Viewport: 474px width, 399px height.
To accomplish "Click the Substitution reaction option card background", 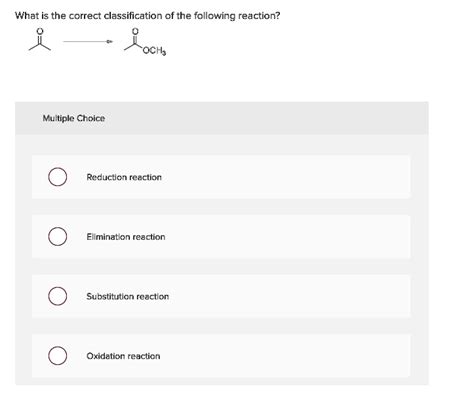I will pyautogui.click(x=221, y=296).
